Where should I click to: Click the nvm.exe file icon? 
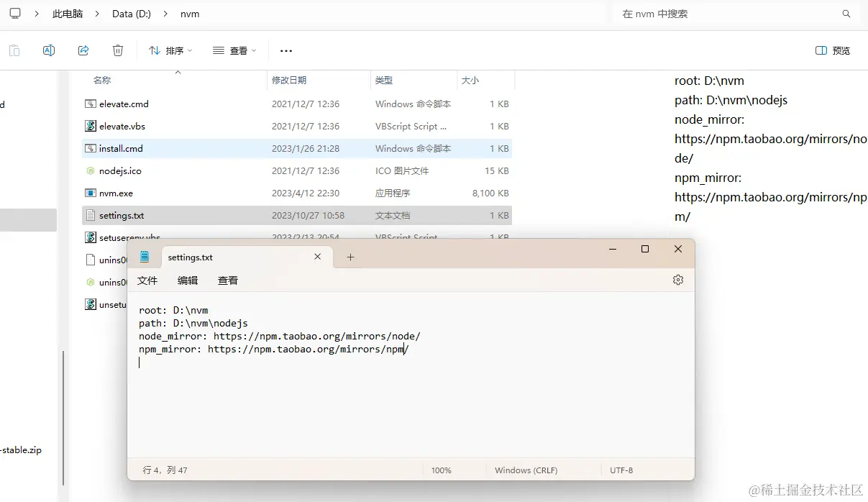coord(91,193)
